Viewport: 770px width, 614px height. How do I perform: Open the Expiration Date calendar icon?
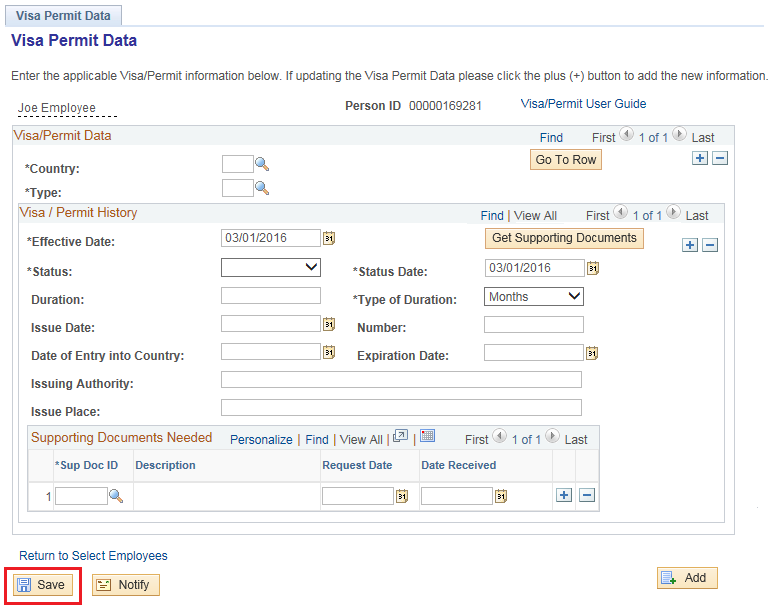(592, 353)
